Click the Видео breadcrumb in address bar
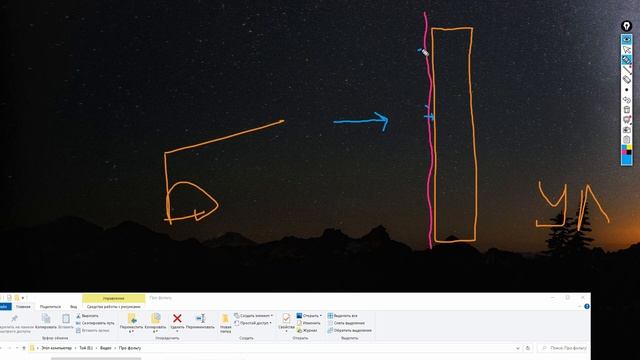The width and height of the screenshot is (640, 360). coord(106,348)
